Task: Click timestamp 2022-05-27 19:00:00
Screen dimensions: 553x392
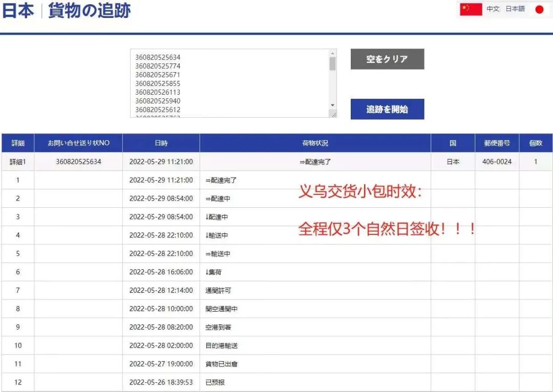Action: pos(161,364)
